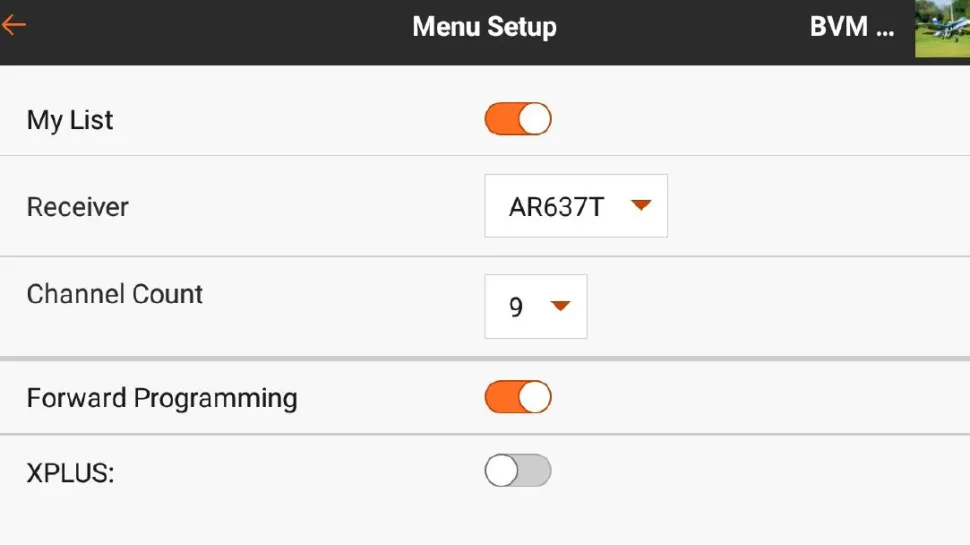Click the BVM model name in header
970x545 pixels.
pyautogui.click(x=851, y=27)
